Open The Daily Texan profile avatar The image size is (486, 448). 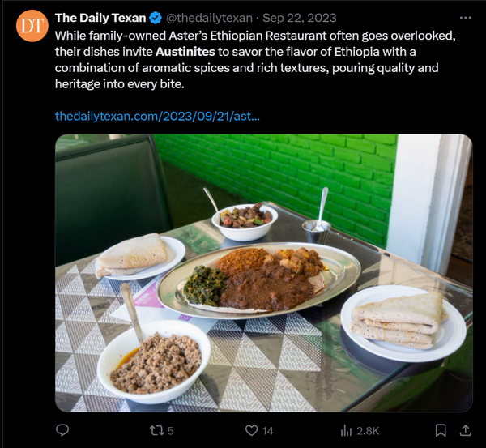32,26
